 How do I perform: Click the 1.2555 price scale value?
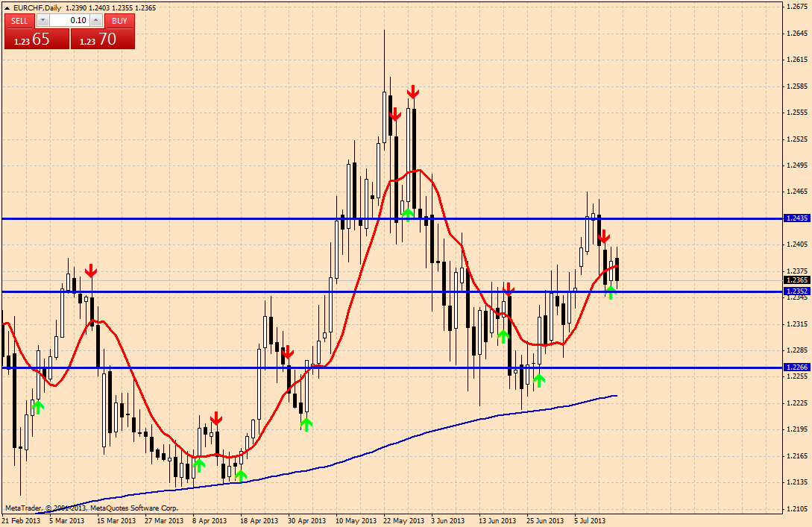pos(797,113)
